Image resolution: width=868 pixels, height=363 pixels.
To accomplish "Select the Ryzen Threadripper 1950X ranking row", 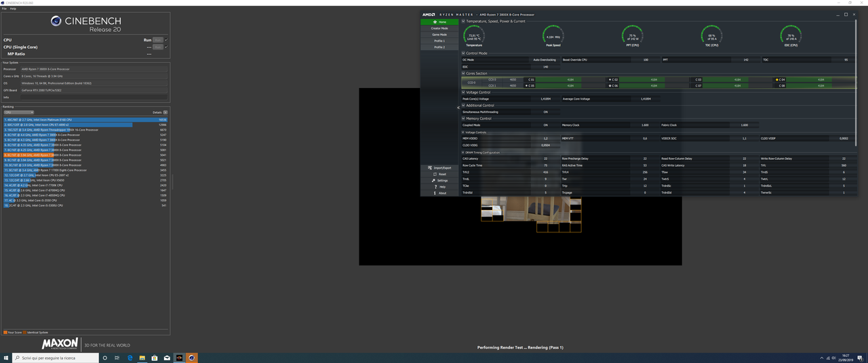I will click(85, 130).
